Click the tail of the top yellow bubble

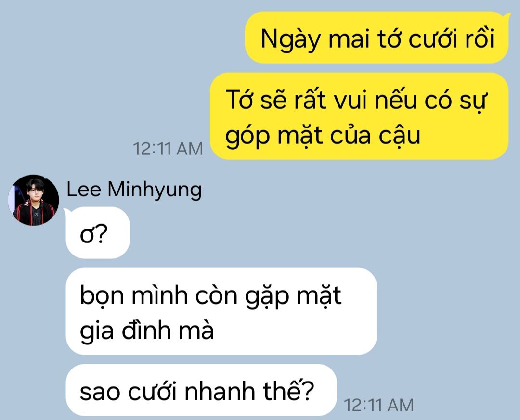pos(507,15)
